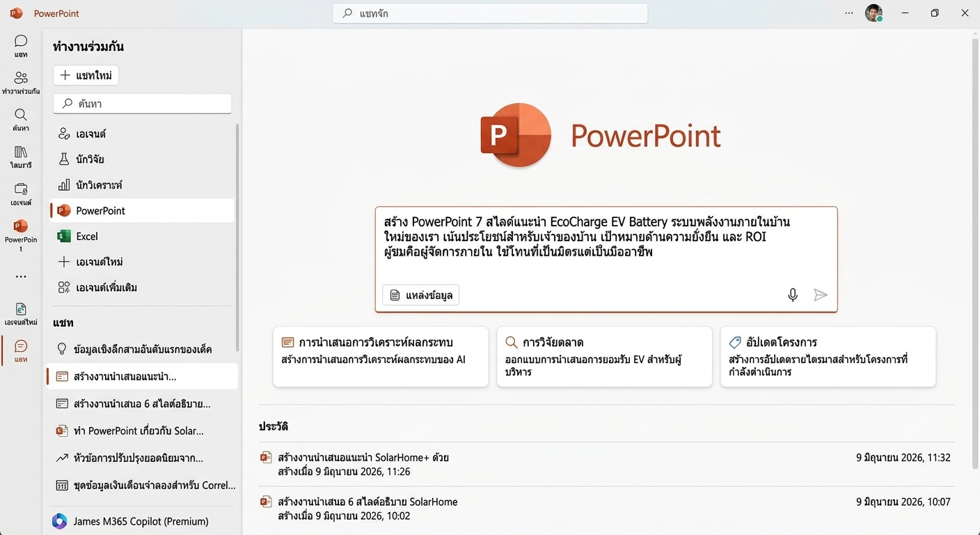The image size is (980, 535).
Task: Click the trend arrow icon of หัวข้อการปรับปรุง chat
Action: pos(61,458)
